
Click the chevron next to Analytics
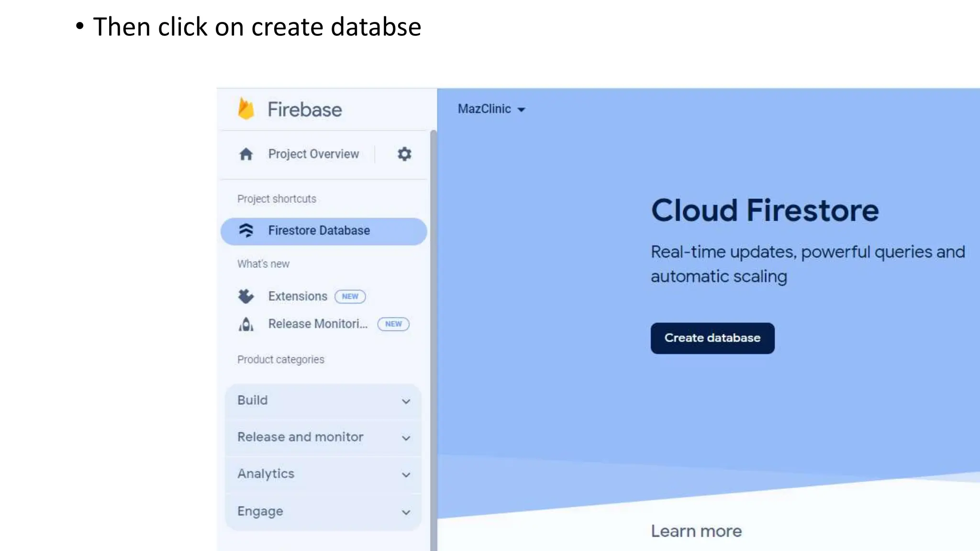406,475
